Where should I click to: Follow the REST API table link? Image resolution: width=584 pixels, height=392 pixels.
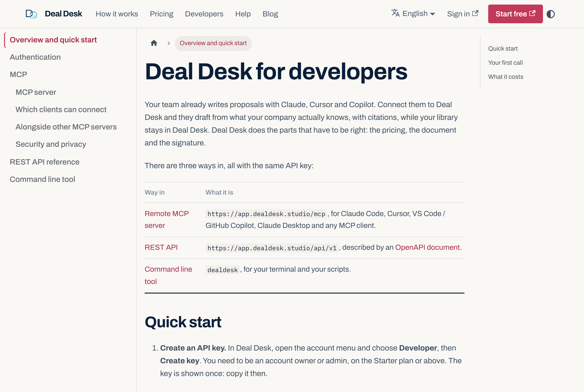[161, 248]
